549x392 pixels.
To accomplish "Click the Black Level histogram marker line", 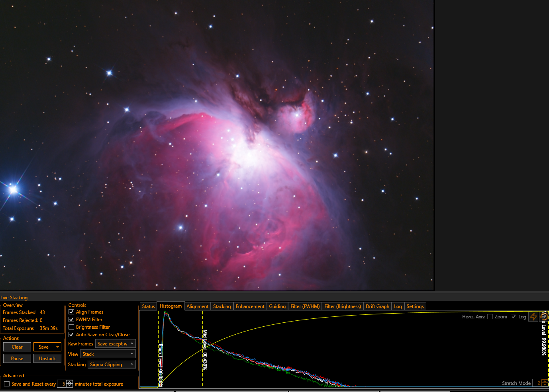I will pos(158,349).
